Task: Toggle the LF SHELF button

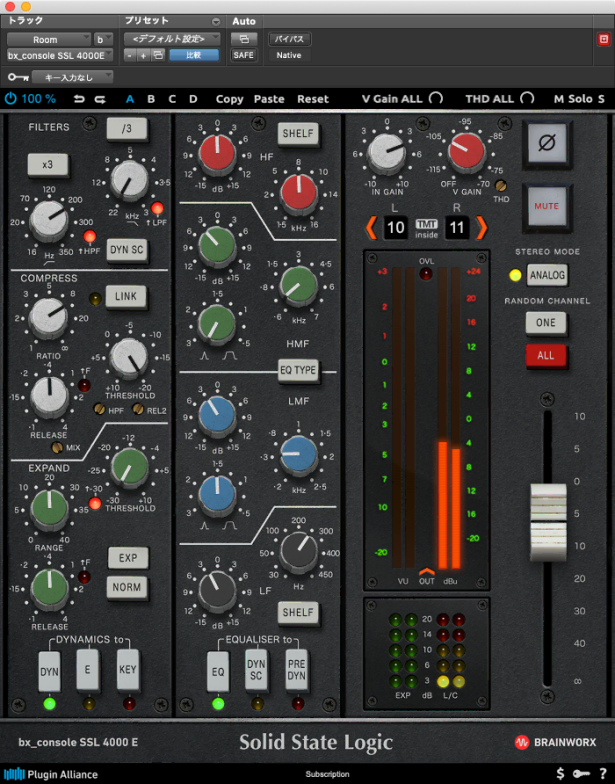Action: 298,612
